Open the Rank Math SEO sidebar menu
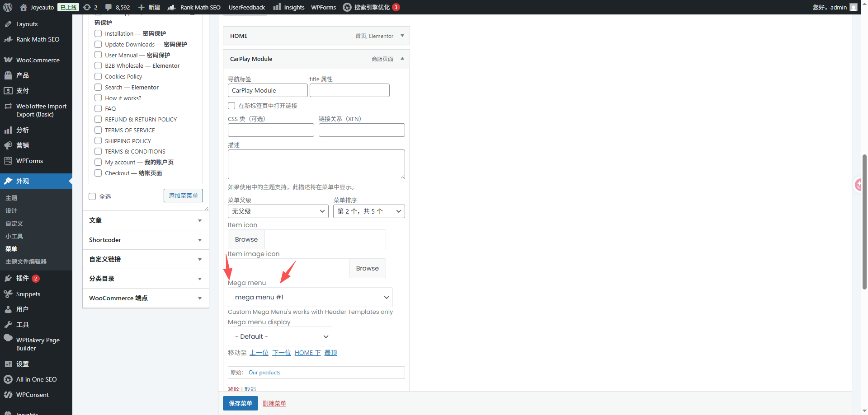 pos(38,39)
